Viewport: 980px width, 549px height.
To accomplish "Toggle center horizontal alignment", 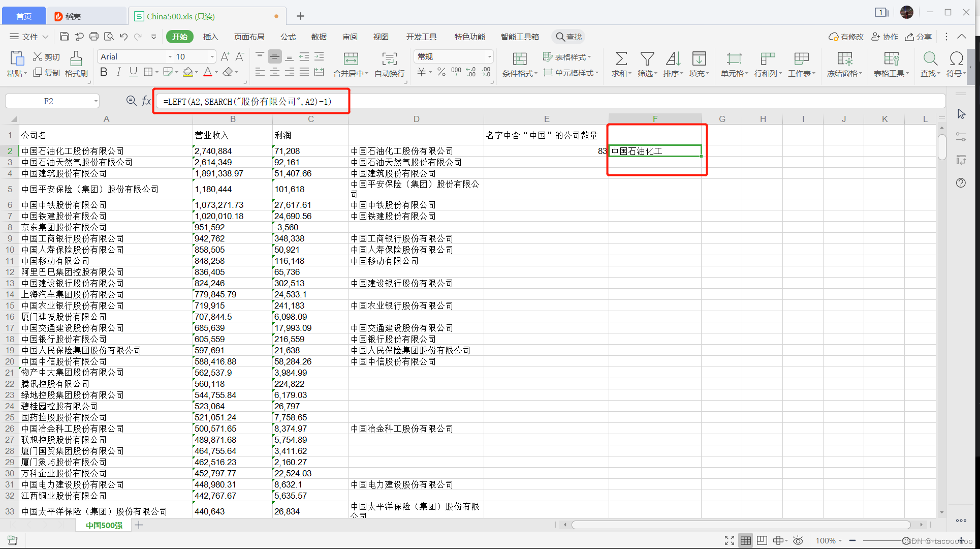I will (274, 72).
